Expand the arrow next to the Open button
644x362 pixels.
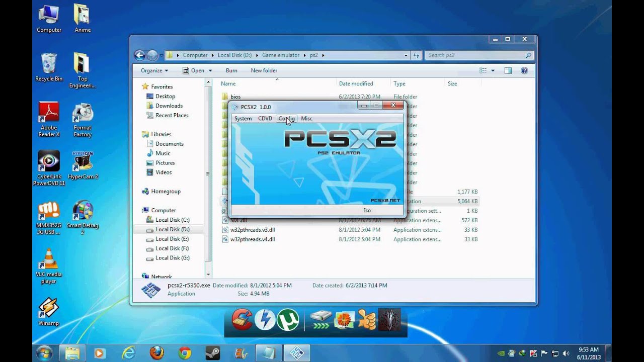(x=210, y=70)
